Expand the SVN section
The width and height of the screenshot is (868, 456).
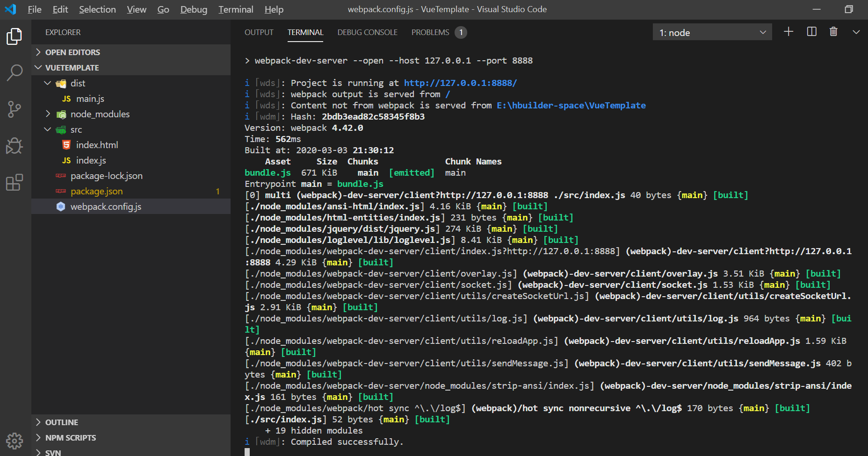coord(38,452)
